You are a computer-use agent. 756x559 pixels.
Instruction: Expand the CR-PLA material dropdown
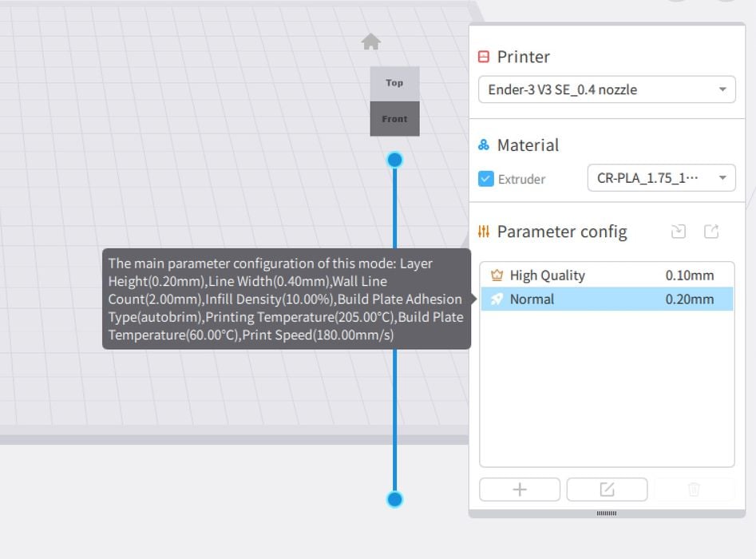(x=661, y=178)
